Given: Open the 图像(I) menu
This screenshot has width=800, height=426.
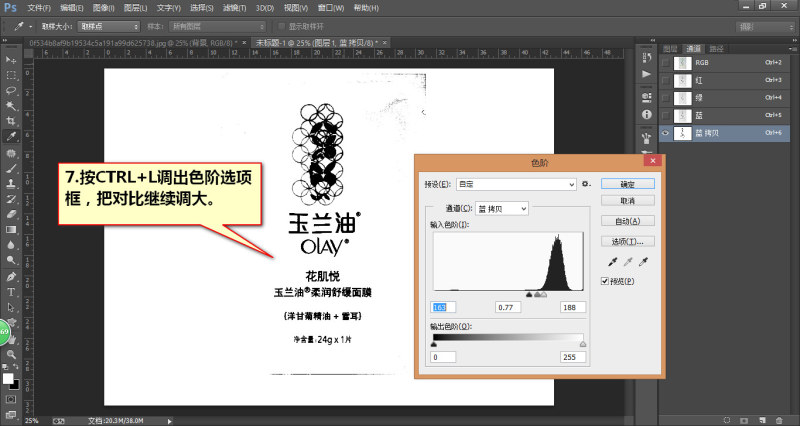Looking at the screenshot, I should (x=104, y=8).
